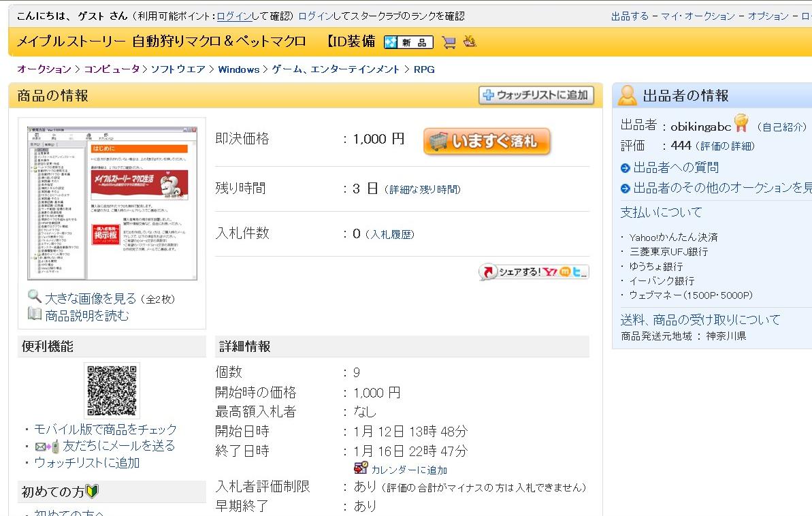The height and width of the screenshot is (516, 812).
Task: Click the Yahoo!かんたん決済 payment entry
Action: (673, 238)
